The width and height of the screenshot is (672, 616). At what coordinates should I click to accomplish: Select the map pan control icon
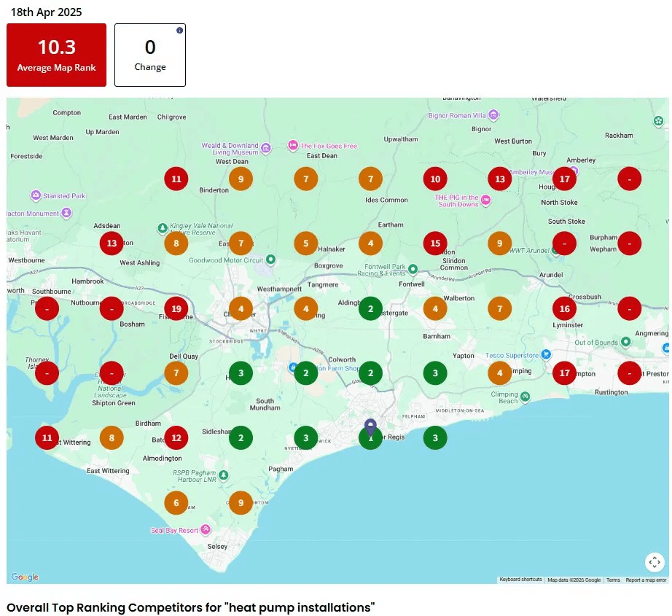pyautogui.click(x=654, y=562)
